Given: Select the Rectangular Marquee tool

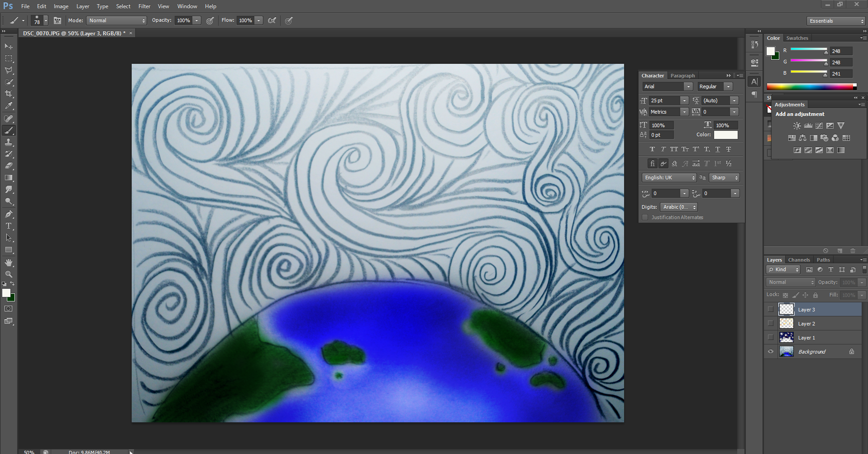Looking at the screenshot, I should pyautogui.click(x=9, y=58).
